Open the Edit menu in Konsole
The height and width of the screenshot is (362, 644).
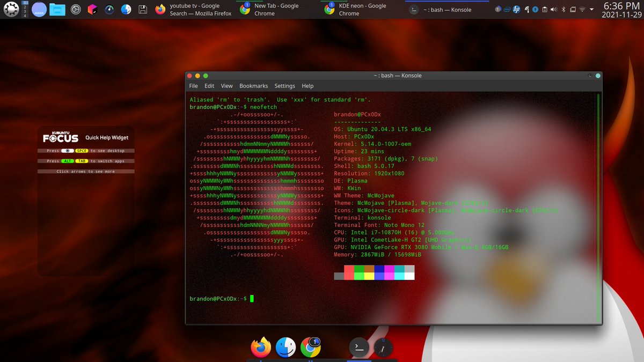coord(209,86)
